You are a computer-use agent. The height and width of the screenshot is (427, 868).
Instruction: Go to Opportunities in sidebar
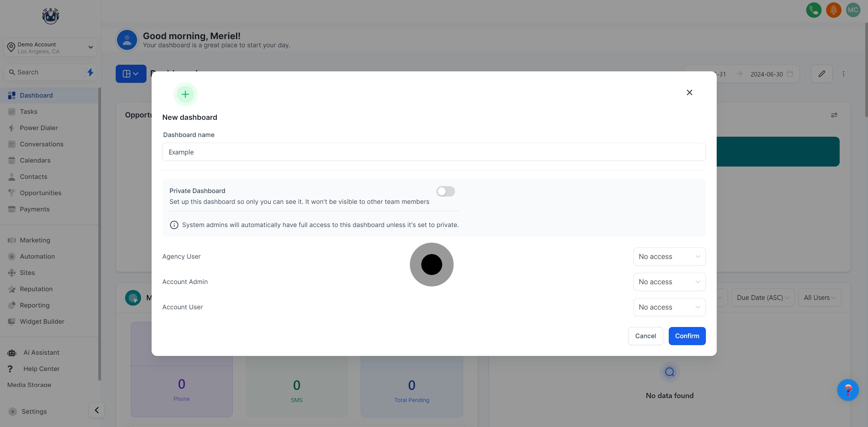point(40,193)
